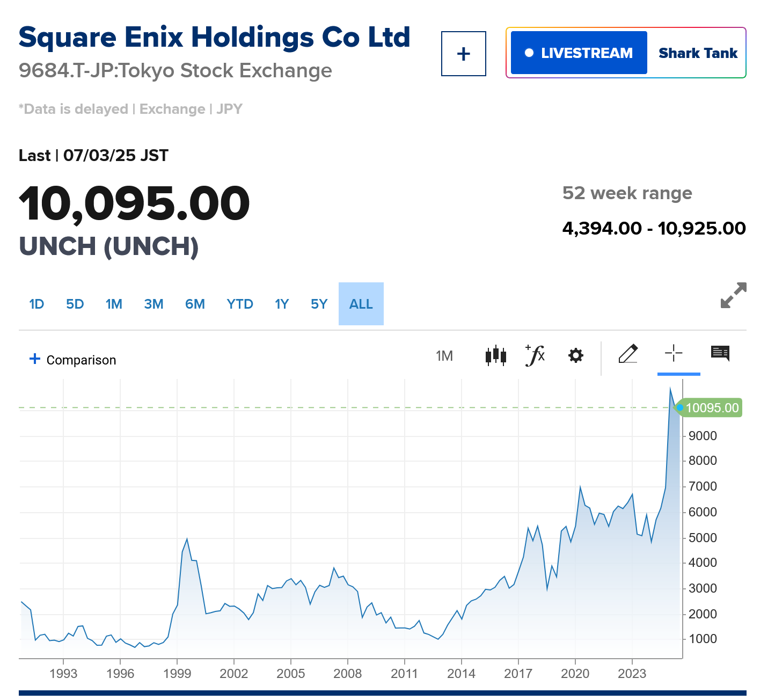Watch the LIVESTREAM
Screen dimensions: 775x700
pos(579,53)
